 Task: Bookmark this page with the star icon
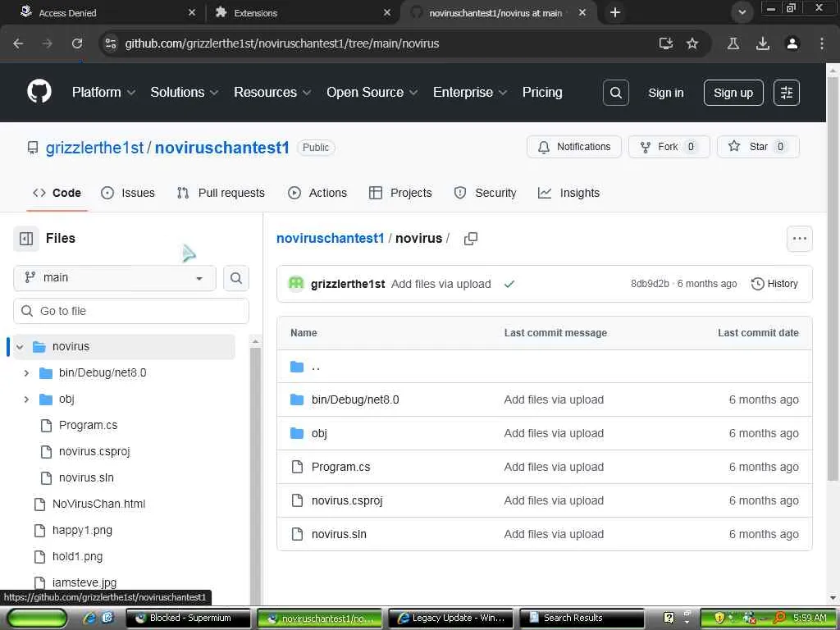tap(692, 43)
